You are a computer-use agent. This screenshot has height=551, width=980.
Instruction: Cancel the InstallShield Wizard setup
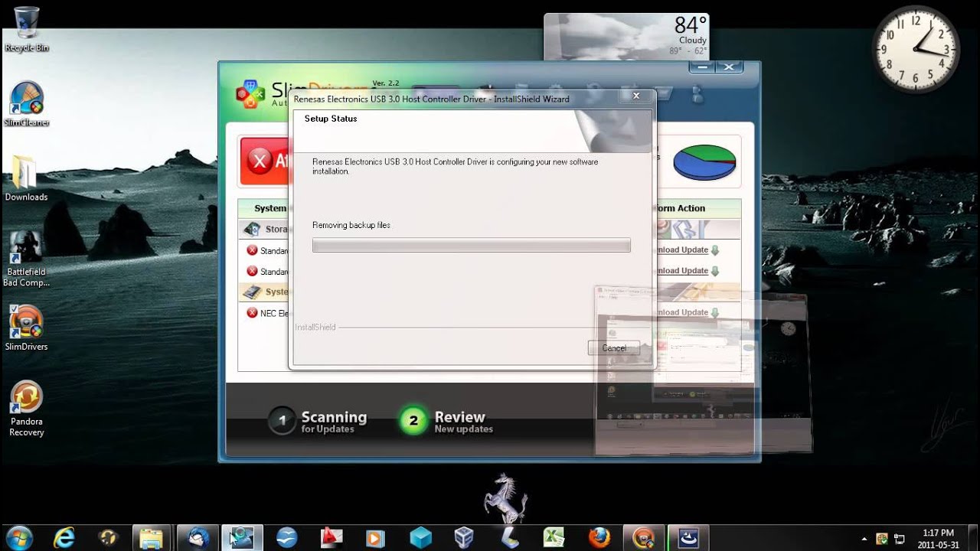613,347
